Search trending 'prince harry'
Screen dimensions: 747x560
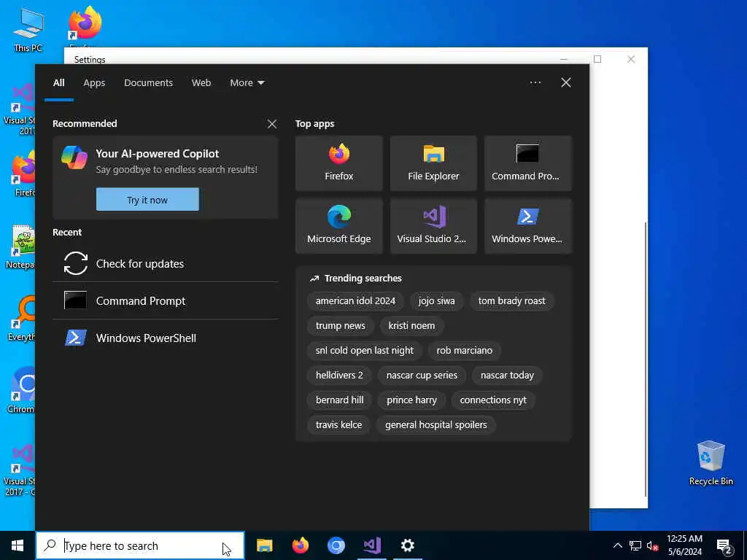411,400
